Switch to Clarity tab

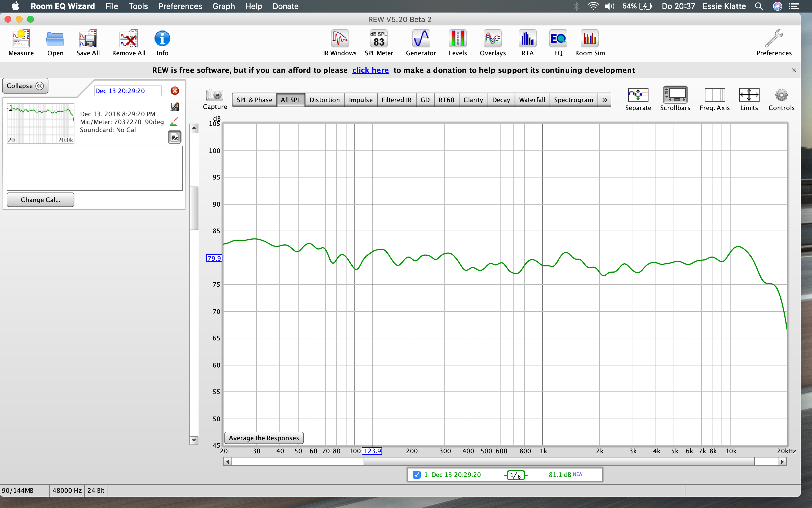pos(473,100)
